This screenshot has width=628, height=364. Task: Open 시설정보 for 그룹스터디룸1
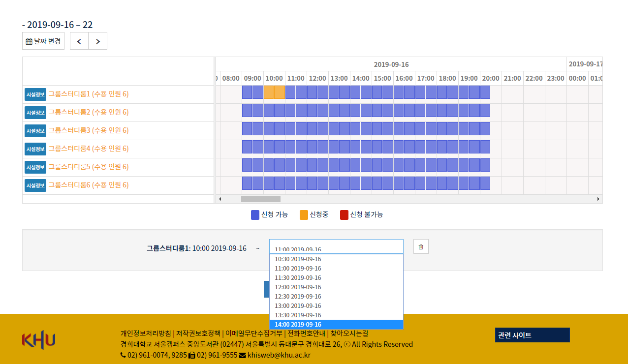pos(35,94)
